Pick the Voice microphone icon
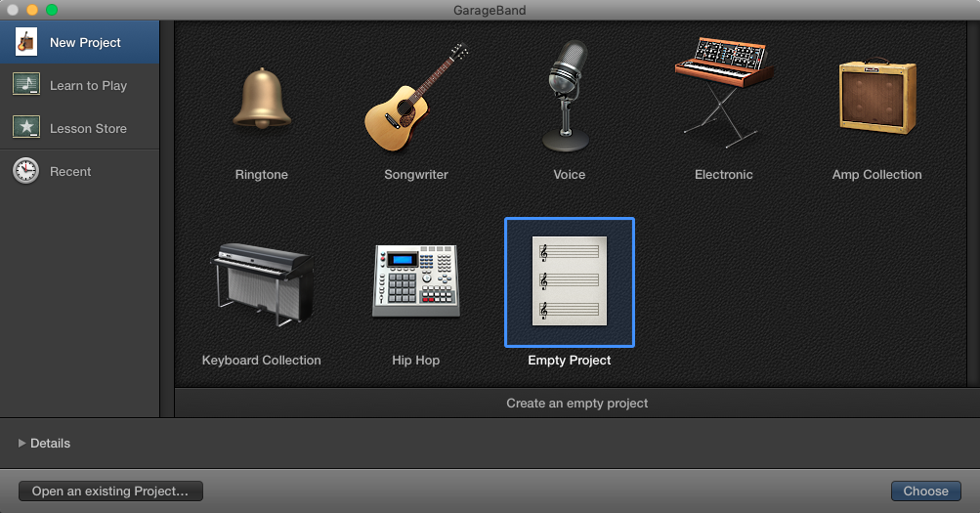The image size is (980, 513). 569,96
